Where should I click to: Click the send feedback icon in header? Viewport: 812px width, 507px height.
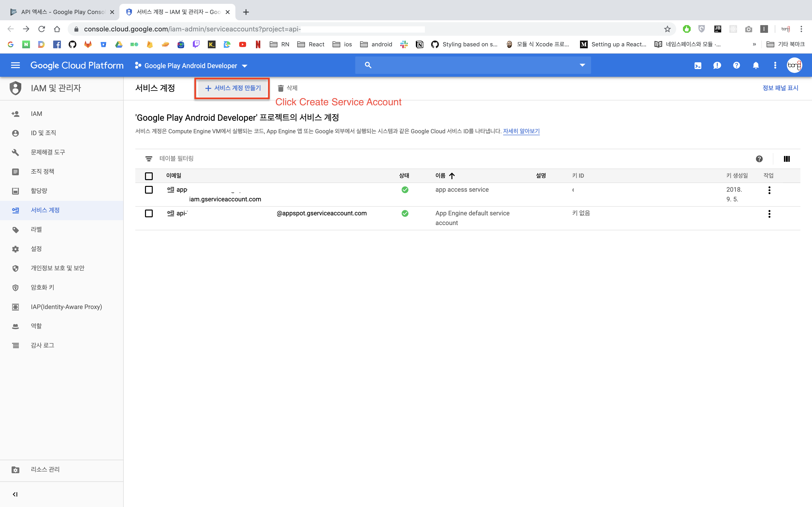[717, 65]
